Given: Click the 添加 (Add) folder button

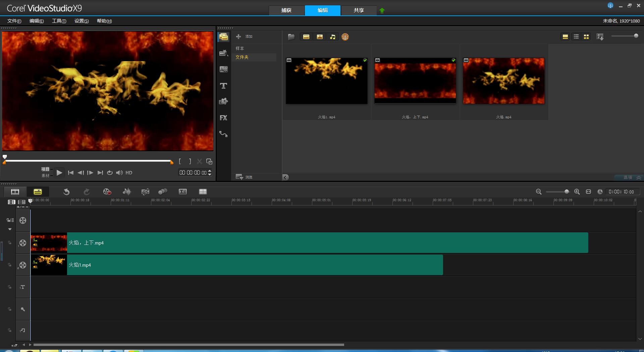Looking at the screenshot, I should (244, 37).
